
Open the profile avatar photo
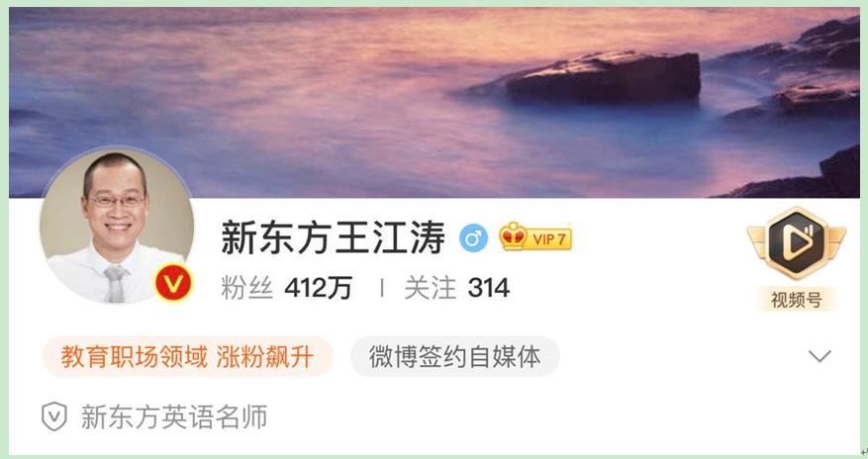tap(117, 226)
